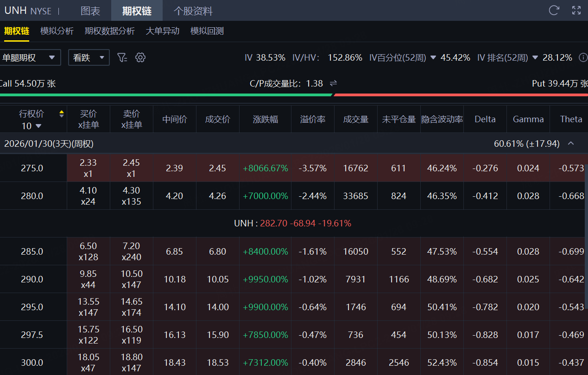The width and height of the screenshot is (588, 375).
Task: Open the option filter icon
Action: (122, 57)
